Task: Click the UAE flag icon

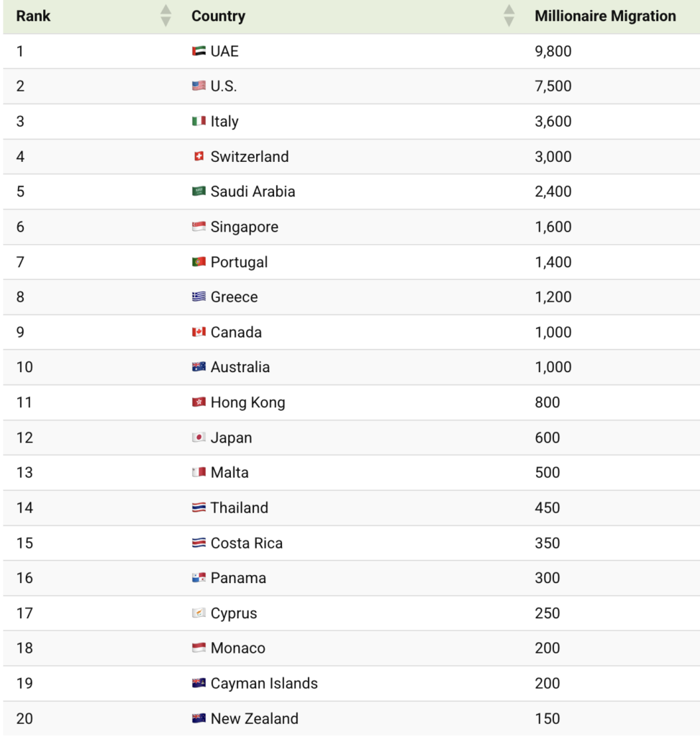Action: point(199,51)
